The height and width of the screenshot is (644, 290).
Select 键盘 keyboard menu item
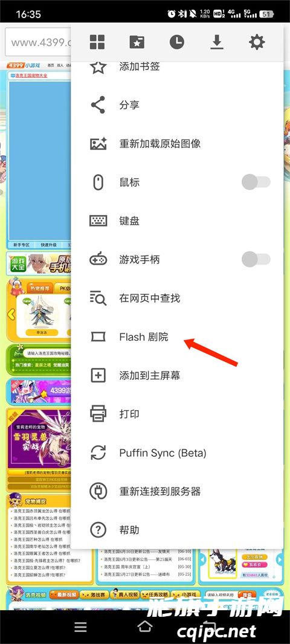pyautogui.click(x=177, y=221)
